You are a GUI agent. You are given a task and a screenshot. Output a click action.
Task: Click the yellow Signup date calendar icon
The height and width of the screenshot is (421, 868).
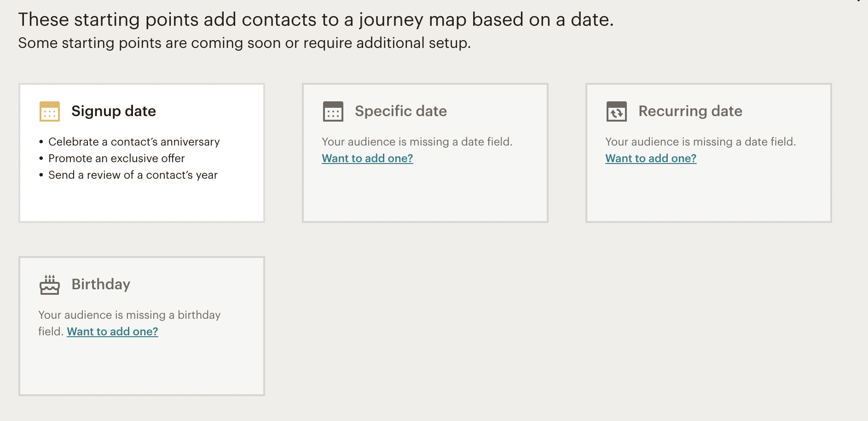[x=50, y=111]
